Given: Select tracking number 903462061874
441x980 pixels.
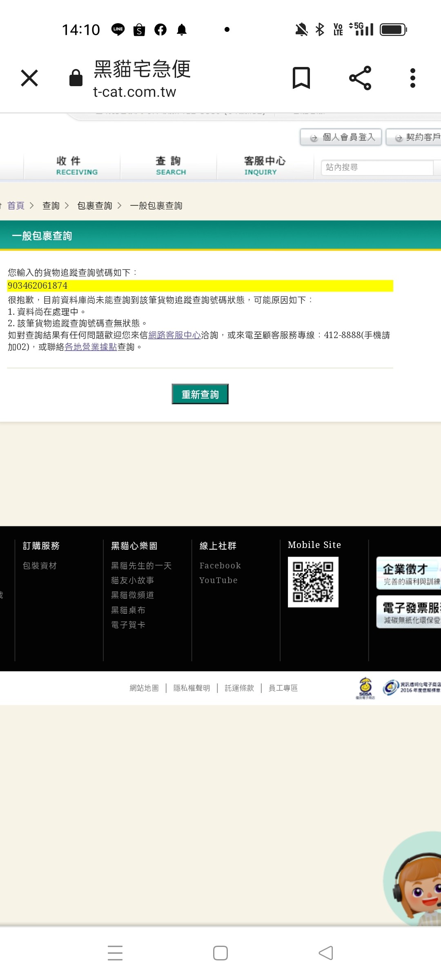Looking at the screenshot, I should click(x=38, y=285).
